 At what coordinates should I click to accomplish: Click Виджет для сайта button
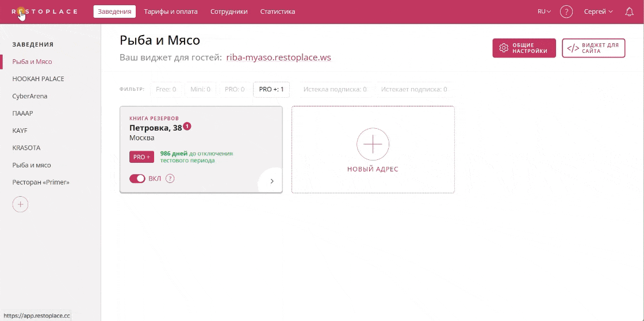[x=593, y=48]
